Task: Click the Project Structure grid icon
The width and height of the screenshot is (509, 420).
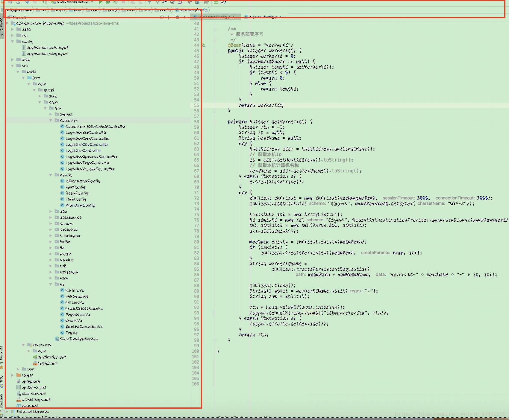Action: tap(197, 2)
